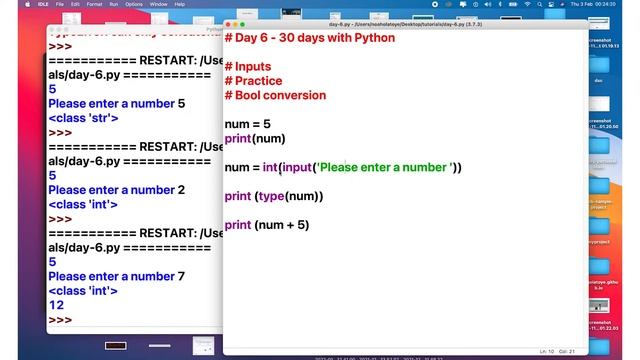Click the '# Day 6 - 30 days with Python' comment

[x=310, y=38]
